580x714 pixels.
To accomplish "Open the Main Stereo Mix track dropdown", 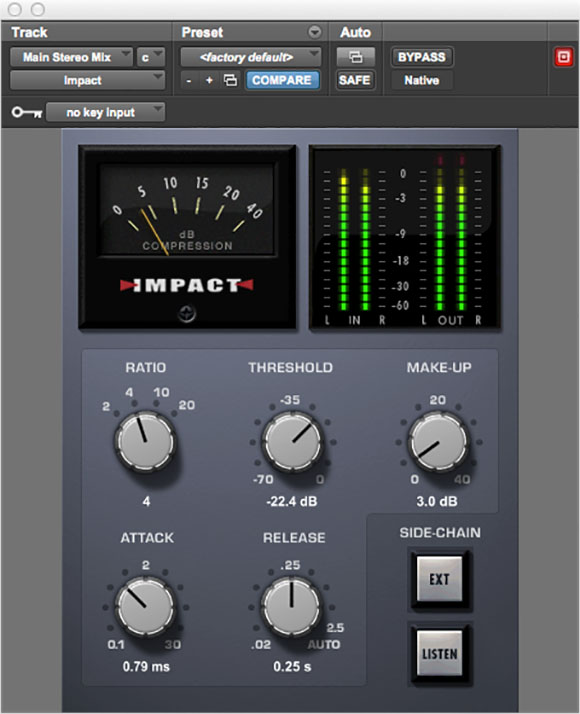I will (x=71, y=57).
